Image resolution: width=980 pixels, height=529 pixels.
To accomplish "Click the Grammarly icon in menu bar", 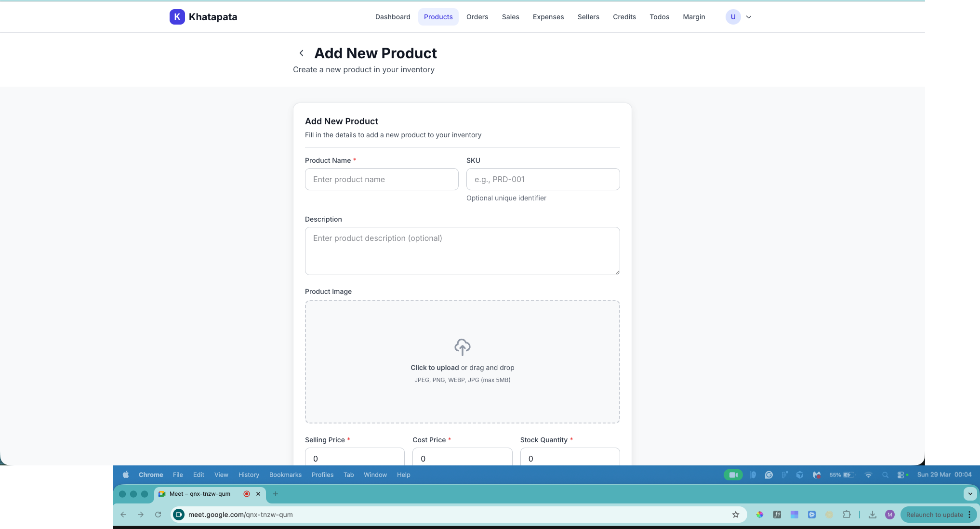I will (x=768, y=475).
